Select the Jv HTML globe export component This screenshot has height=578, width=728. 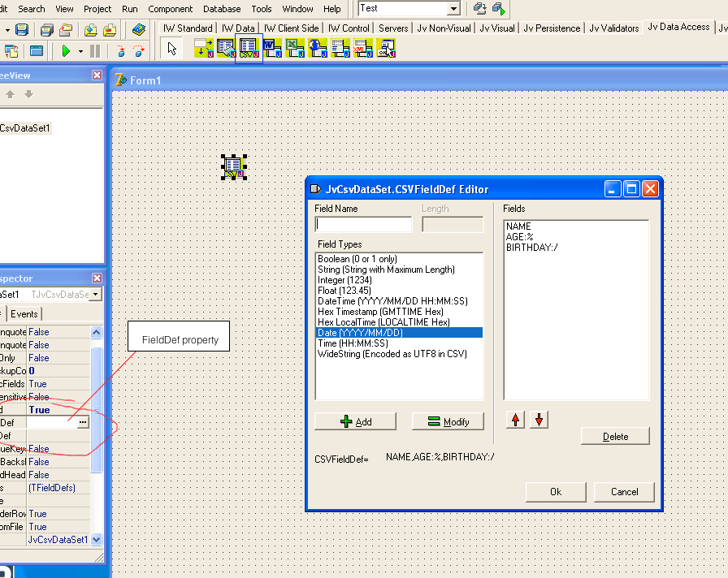[318, 48]
